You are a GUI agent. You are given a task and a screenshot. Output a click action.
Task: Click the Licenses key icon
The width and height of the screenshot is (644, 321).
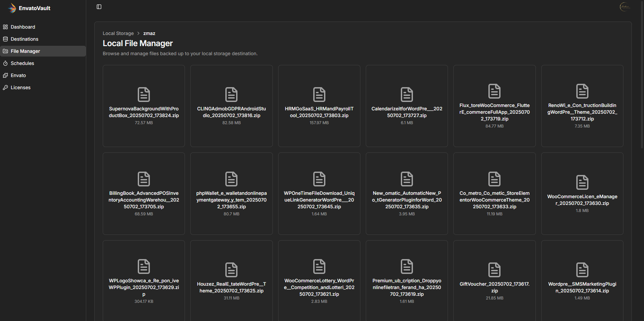[x=5, y=87]
